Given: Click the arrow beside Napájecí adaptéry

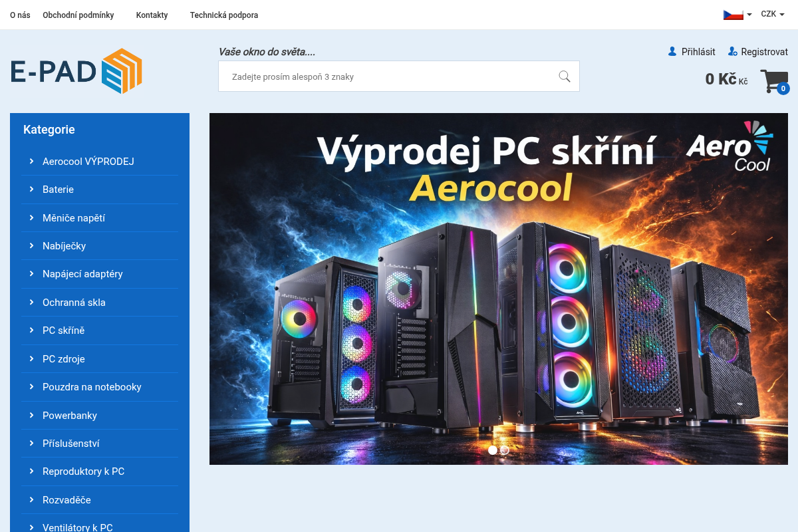Looking at the screenshot, I should [31, 274].
